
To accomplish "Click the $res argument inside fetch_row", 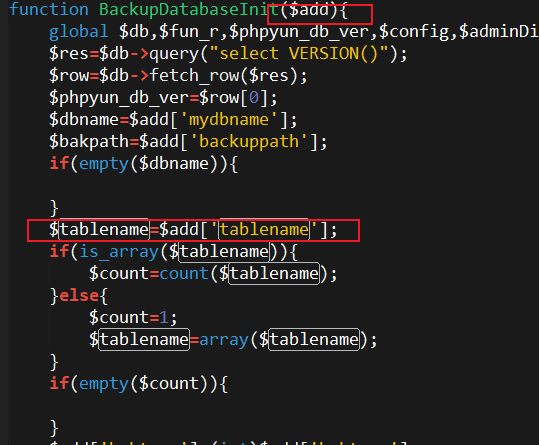I will [268, 76].
